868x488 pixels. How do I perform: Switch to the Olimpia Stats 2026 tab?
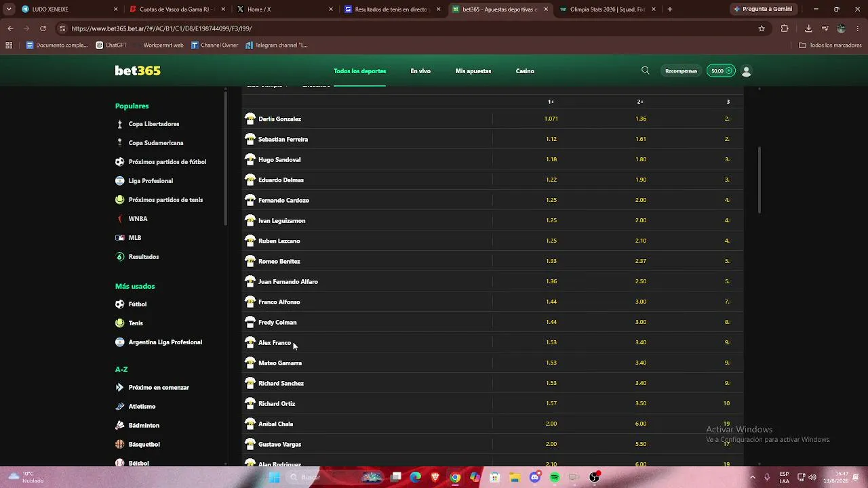[608, 9]
